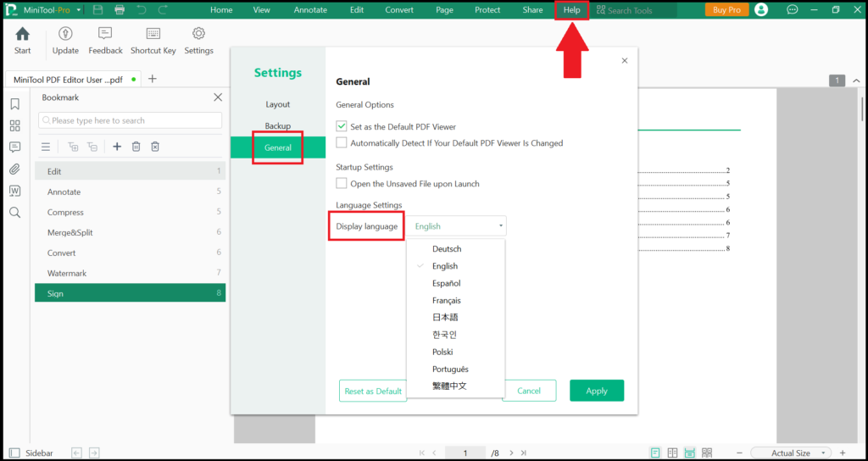Expand the MiniTool-Pro dropdown arrow
Viewport: 868px width, 461px height.
(79, 10)
